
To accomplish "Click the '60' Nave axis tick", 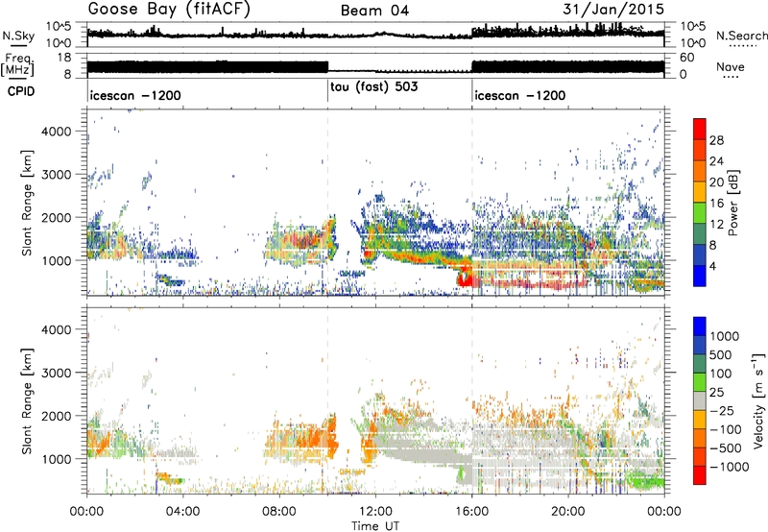I will [x=687, y=58].
